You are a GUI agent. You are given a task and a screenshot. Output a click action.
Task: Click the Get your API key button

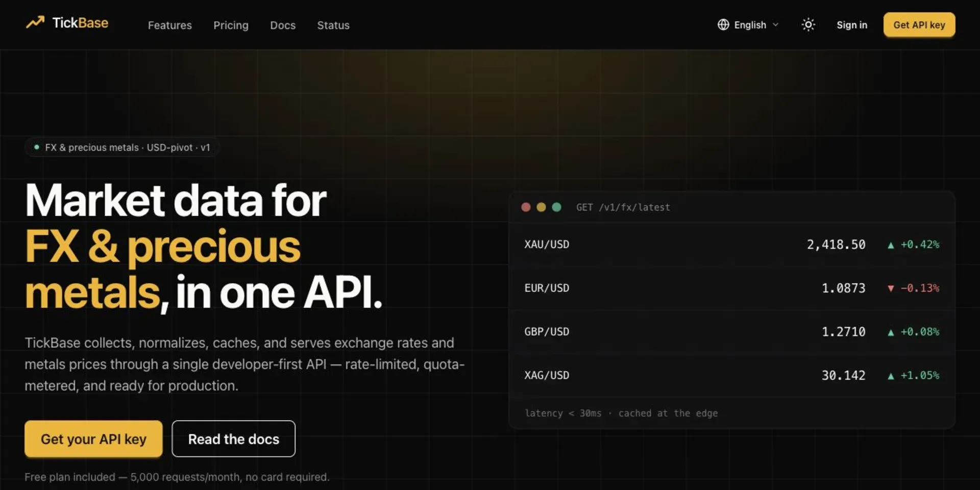point(93,439)
